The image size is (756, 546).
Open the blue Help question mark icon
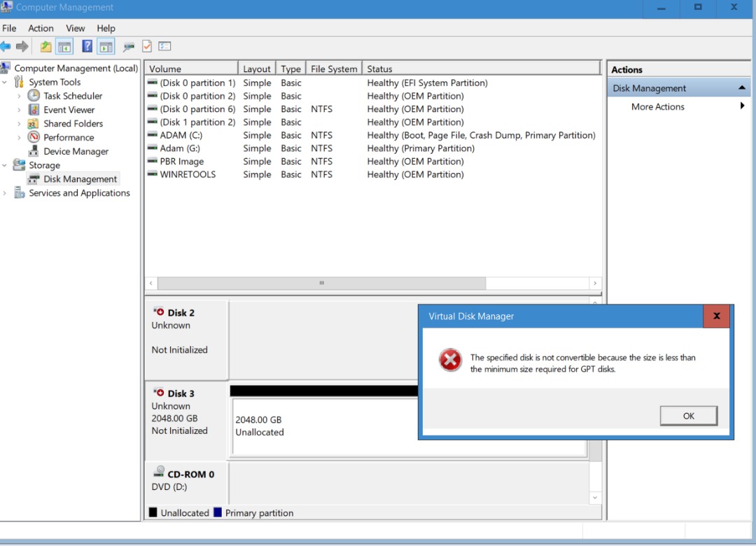(x=87, y=46)
